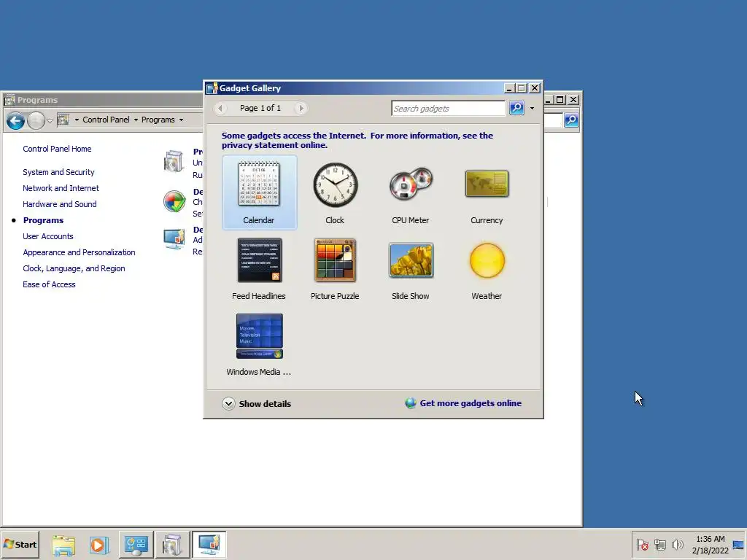747x560 pixels.
Task: Open the search options dropdown arrow in Gadget Gallery
Action: click(x=532, y=108)
